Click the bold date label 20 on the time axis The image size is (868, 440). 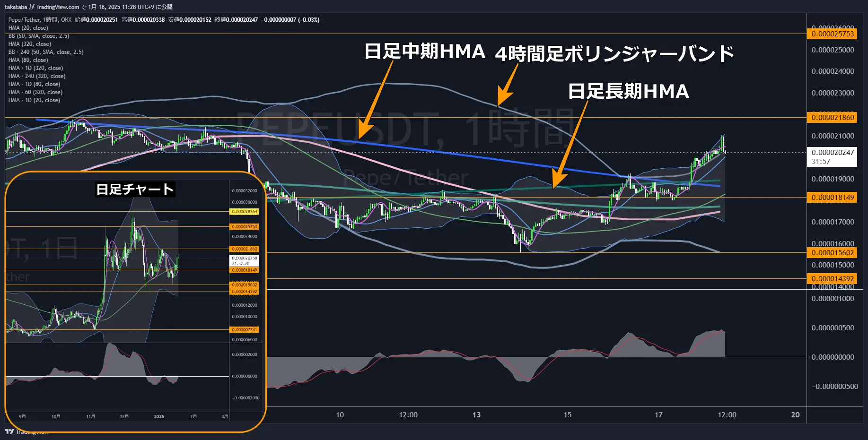tap(795, 414)
